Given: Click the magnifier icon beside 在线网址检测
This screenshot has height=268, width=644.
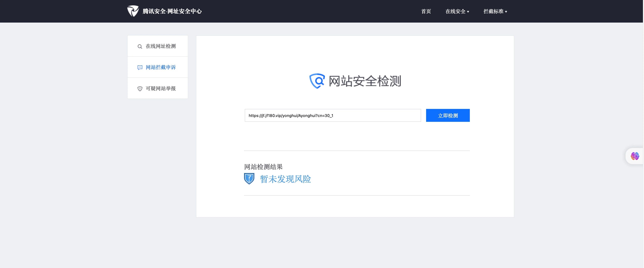Looking at the screenshot, I should point(140,47).
